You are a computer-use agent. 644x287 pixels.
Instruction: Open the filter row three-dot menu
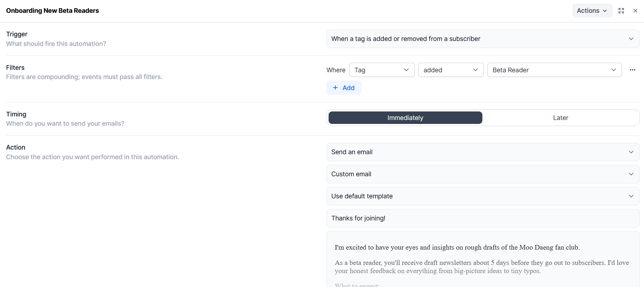(x=632, y=70)
